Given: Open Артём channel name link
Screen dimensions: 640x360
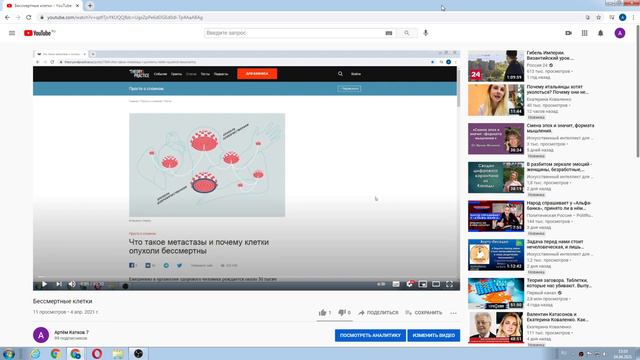Looking at the screenshot, I should point(71,332).
